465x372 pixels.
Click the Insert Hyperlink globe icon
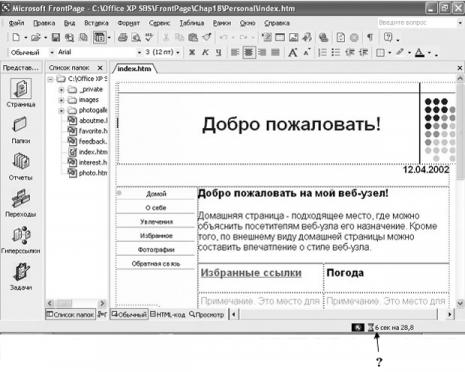[x=323, y=37]
